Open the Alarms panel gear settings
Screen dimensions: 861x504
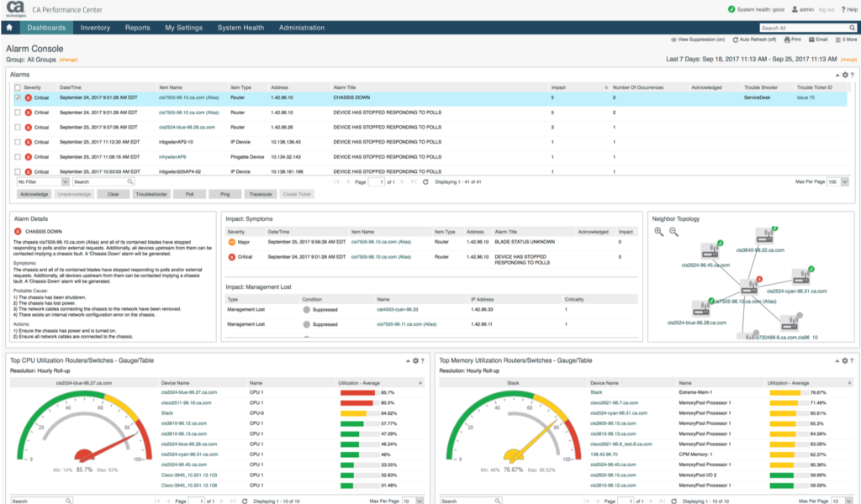click(x=844, y=76)
